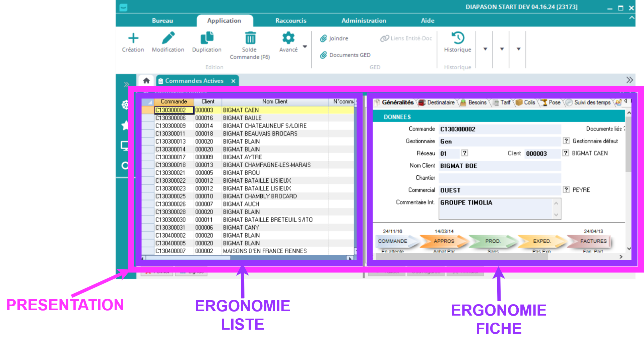Image resolution: width=644 pixels, height=338 pixels.
Task: Click the Chantier input field
Action: click(x=500, y=178)
